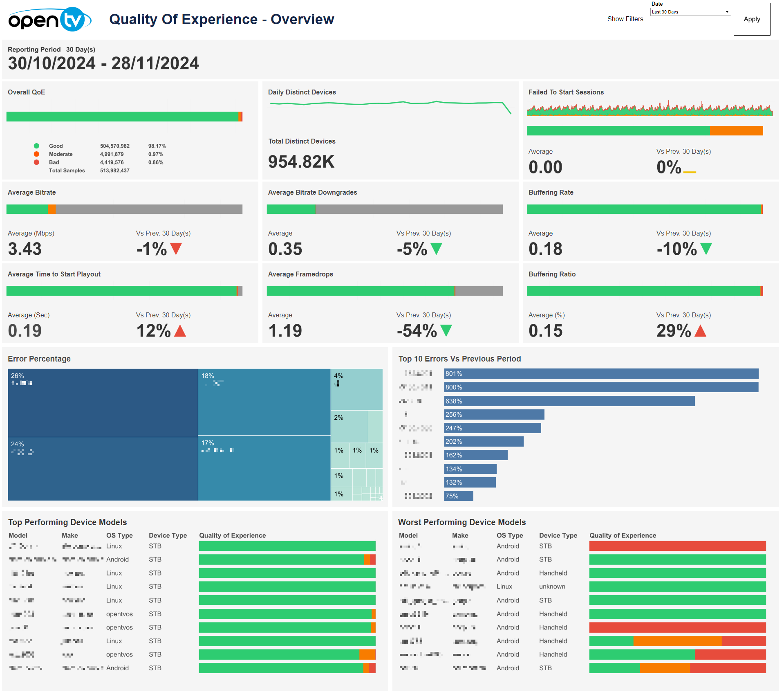Click the orange Moderate legend dot
Screen dimensions: 784x694
[x=36, y=154]
